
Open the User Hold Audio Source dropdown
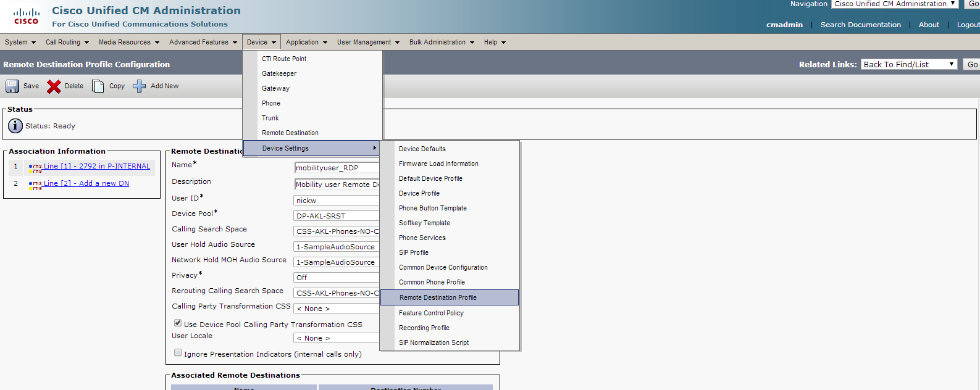click(336, 247)
